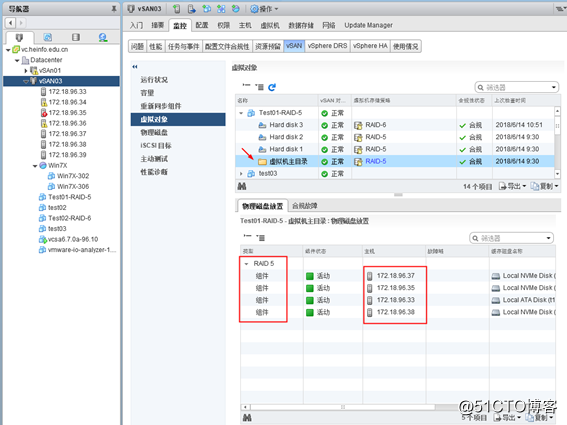Collapse the vSAN03 cluster node
The width and height of the screenshot is (567, 425).
(x=26, y=81)
